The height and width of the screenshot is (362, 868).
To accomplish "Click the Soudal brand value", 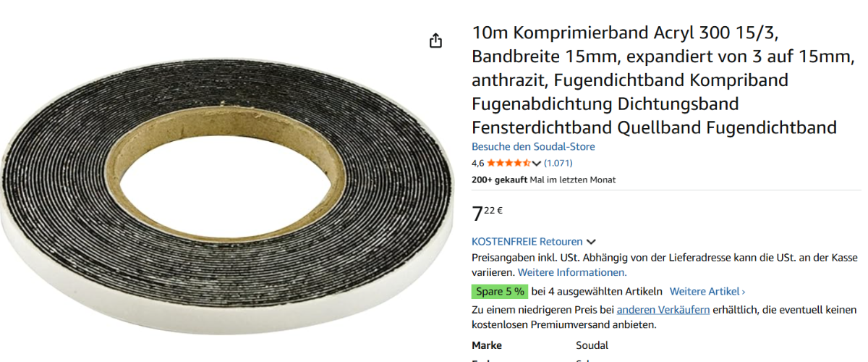I will click(x=592, y=345).
